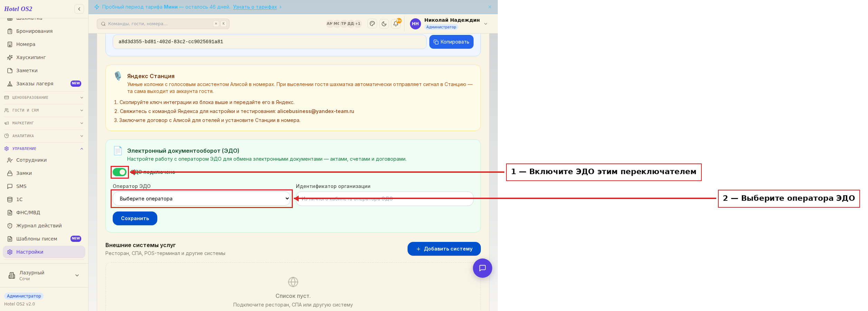
Task: Open the Оператор ЭДО dropdown
Action: point(202,199)
